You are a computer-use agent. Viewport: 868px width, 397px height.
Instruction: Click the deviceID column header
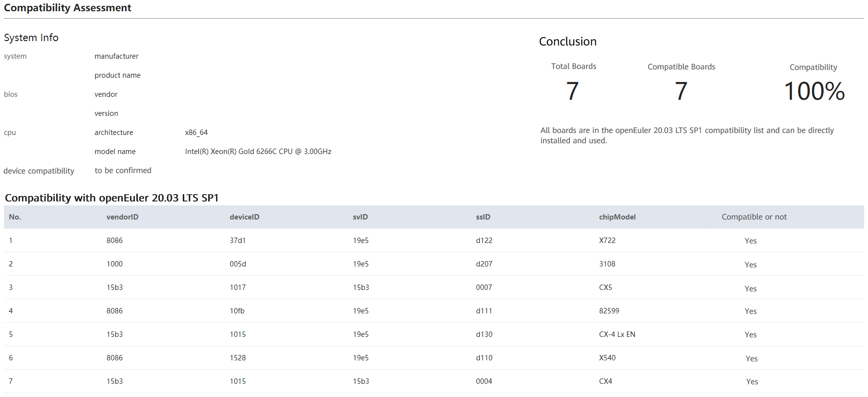point(244,217)
